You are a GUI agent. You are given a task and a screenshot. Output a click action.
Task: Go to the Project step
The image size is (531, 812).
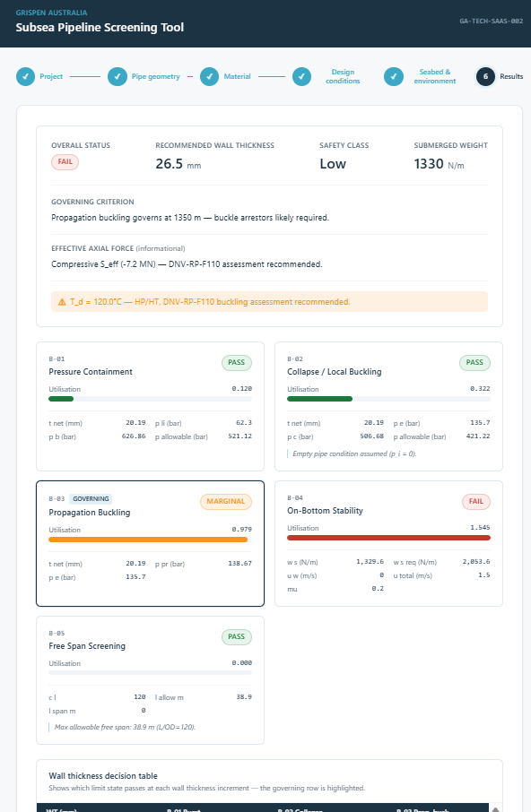(x=51, y=77)
